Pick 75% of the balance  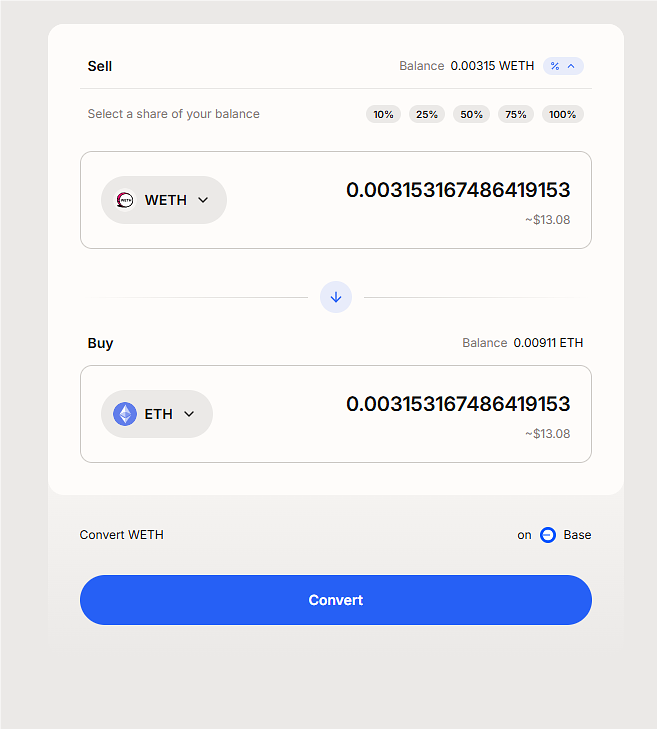[515, 114]
